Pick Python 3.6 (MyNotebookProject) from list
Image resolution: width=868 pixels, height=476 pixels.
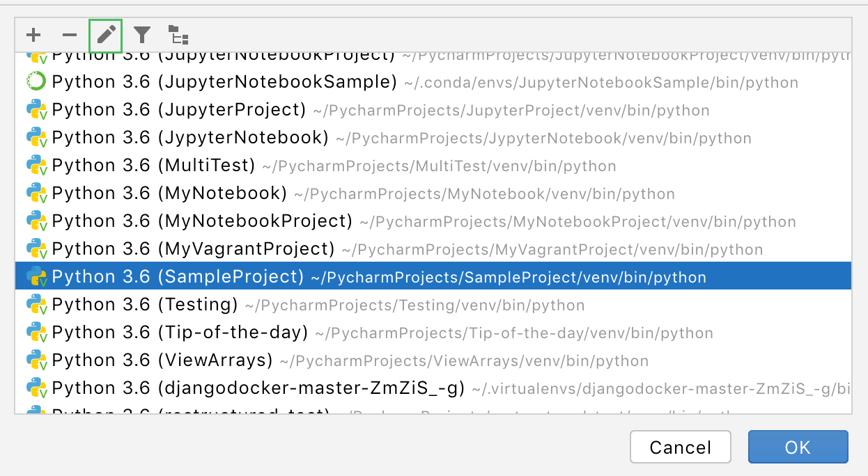202,221
